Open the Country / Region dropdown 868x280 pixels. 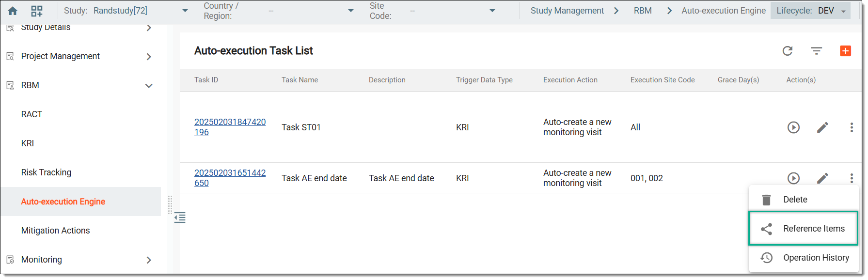pos(351,11)
